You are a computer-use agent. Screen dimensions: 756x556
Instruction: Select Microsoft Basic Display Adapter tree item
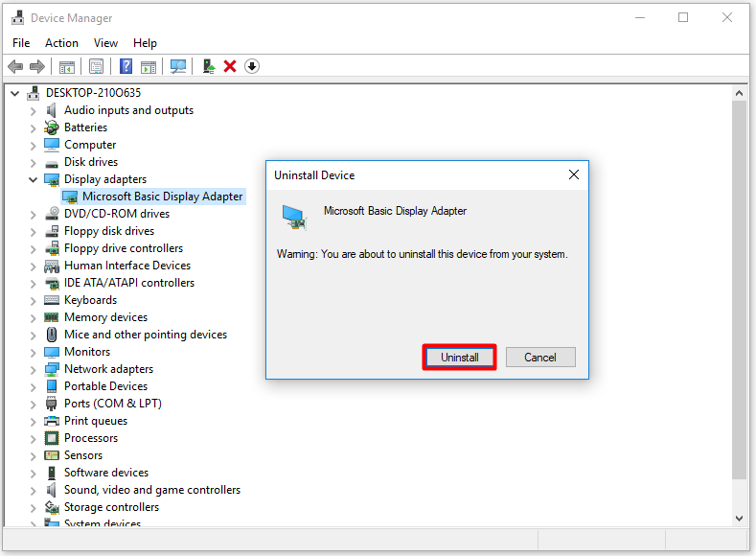pyautogui.click(x=155, y=197)
